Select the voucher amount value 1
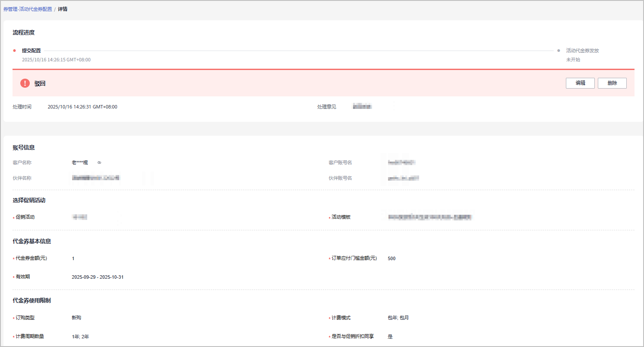 click(73, 258)
